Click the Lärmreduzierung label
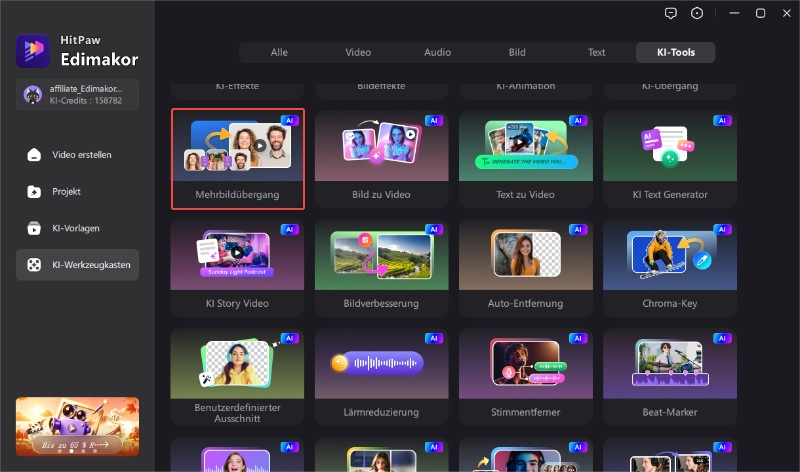The height and width of the screenshot is (472, 800). (381, 412)
